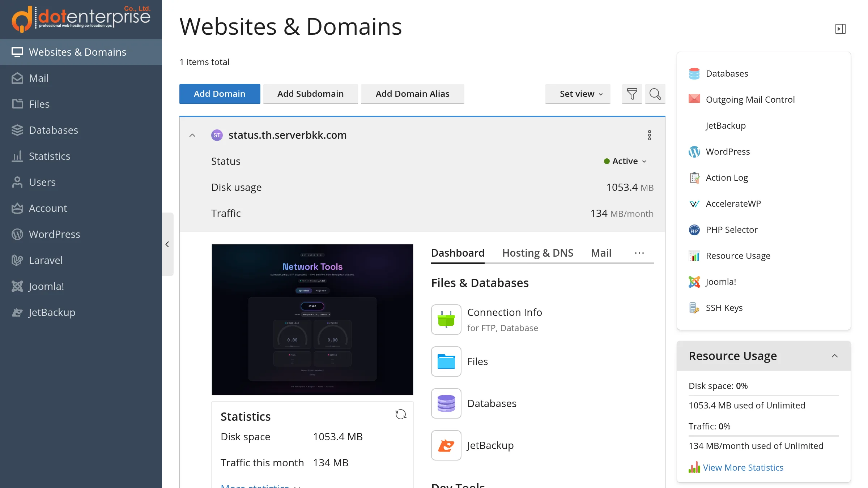Open Users in the left sidebar

pyautogui.click(x=81, y=182)
